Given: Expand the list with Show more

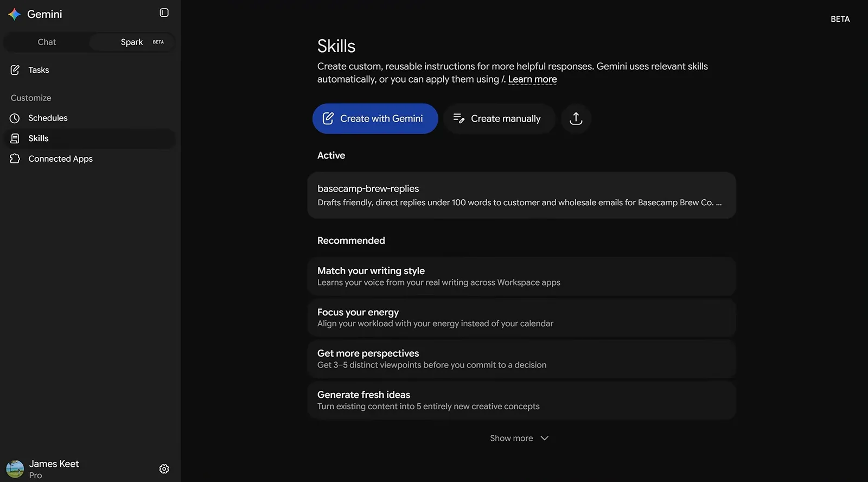Looking at the screenshot, I should tap(519, 438).
